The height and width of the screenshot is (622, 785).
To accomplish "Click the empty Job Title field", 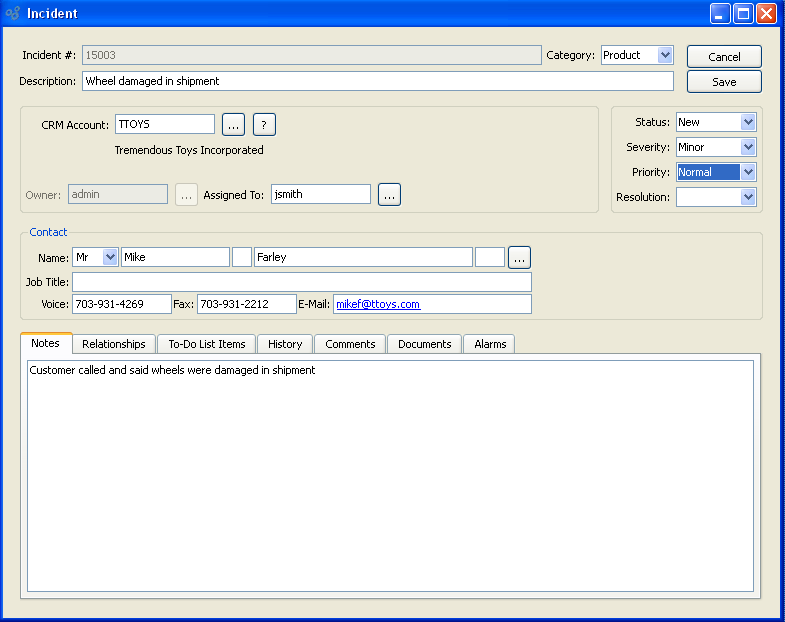I will click(302, 282).
